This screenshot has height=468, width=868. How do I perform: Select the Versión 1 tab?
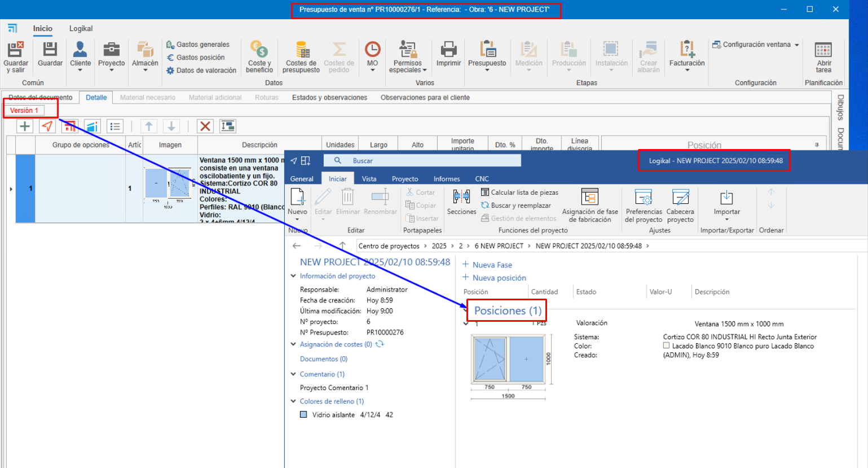pyautogui.click(x=24, y=111)
